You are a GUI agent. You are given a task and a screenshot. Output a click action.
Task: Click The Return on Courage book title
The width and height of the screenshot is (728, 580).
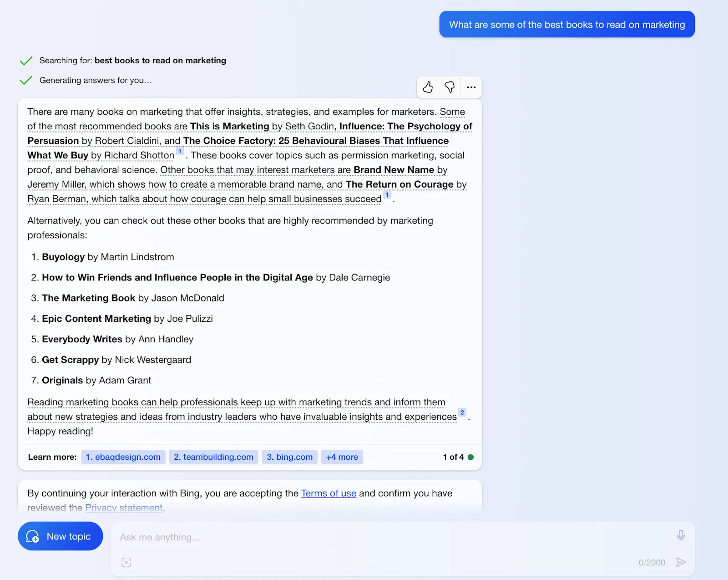click(x=399, y=184)
